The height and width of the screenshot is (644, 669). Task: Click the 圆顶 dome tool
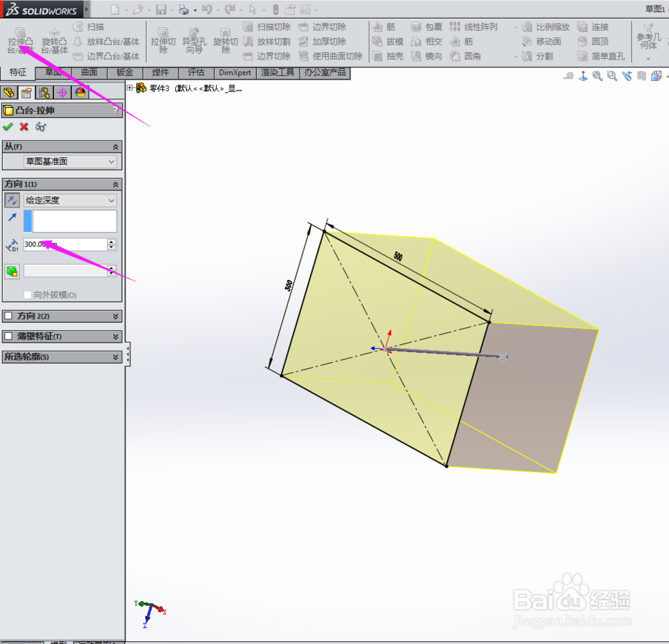click(x=593, y=42)
